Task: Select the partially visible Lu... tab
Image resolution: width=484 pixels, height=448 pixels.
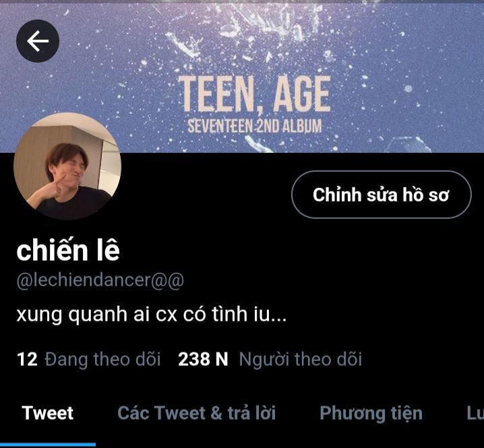Action: tap(475, 413)
